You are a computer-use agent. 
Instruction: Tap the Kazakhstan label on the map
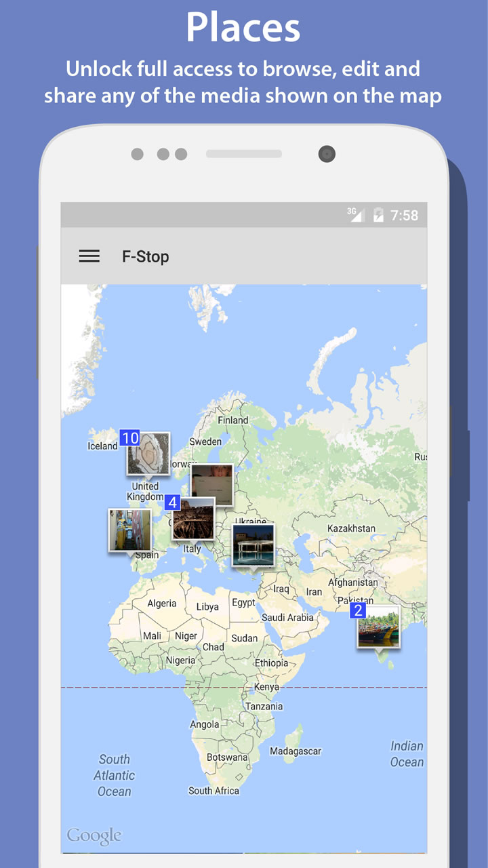coord(351,528)
